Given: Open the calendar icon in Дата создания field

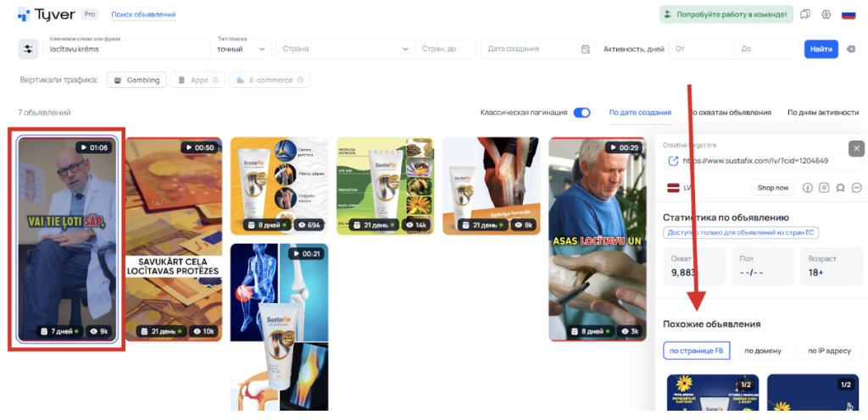Looking at the screenshot, I should [585, 49].
